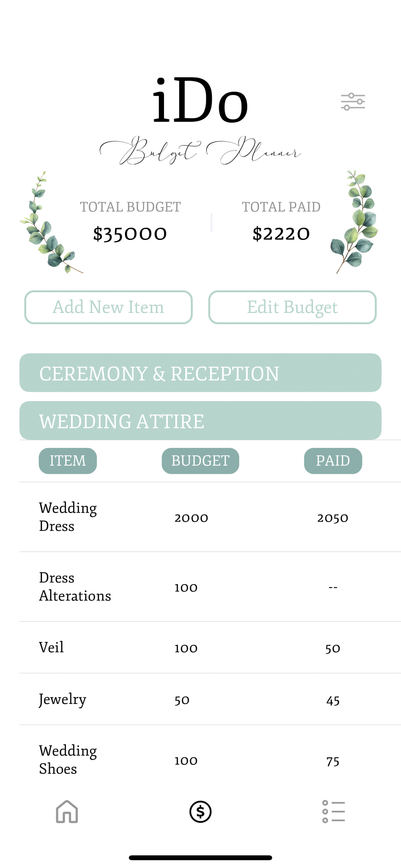401x868 pixels.
Task: Go to the Home tab
Action: (x=67, y=812)
